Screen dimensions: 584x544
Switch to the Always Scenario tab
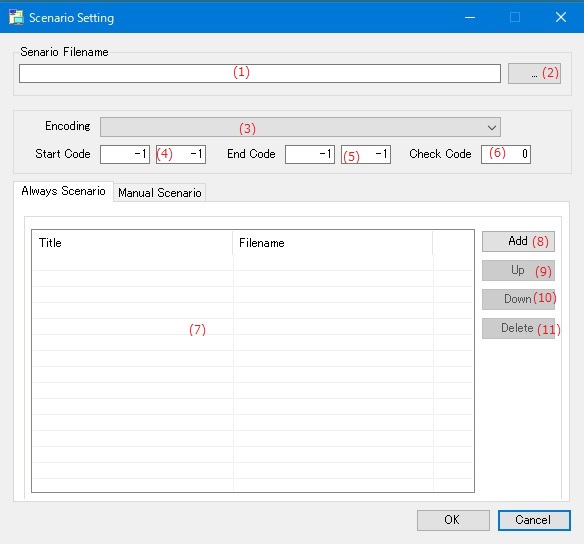(63, 191)
